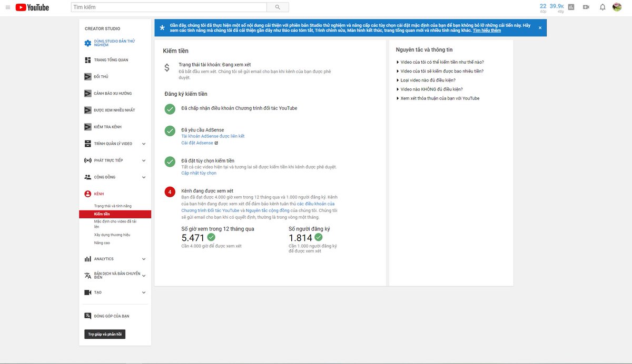Expand 'Loại video nào đủ điều kiện?'
The image size is (632, 364).
(426, 80)
